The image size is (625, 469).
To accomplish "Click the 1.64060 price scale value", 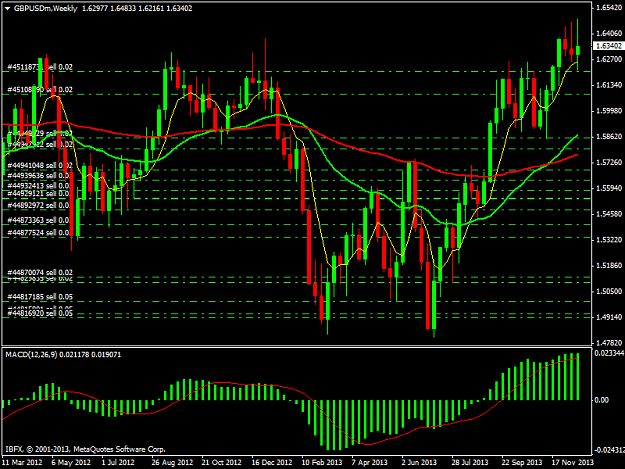I will [x=608, y=33].
